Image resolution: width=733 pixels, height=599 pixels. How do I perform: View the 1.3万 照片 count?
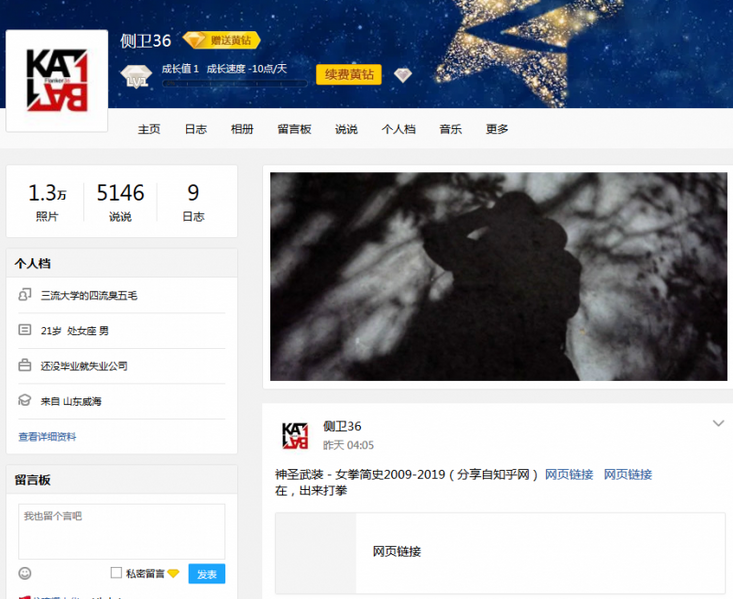(47, 202)
